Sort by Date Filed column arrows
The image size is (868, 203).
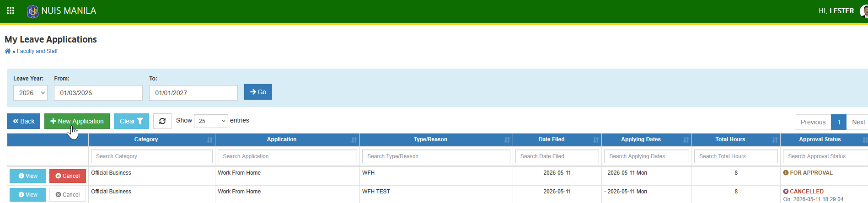(x=596, y=140)
